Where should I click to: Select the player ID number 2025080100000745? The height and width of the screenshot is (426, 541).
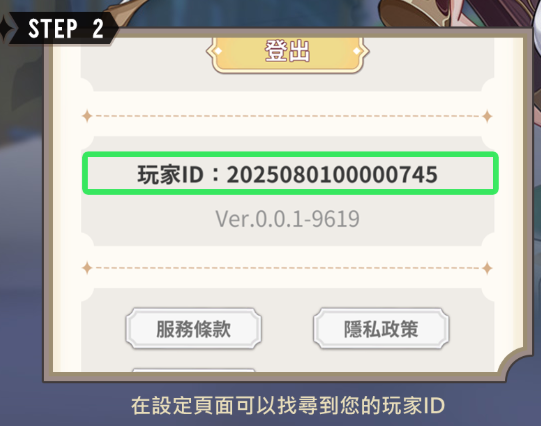click(x=332, y=174)
